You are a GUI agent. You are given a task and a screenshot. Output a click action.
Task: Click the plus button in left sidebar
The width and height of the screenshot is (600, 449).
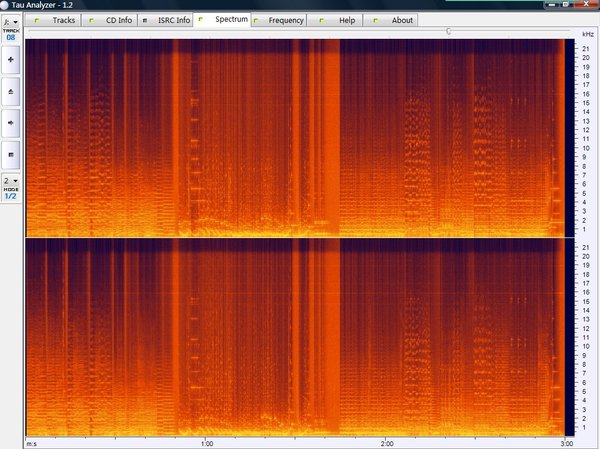click(x=11, y=60)
